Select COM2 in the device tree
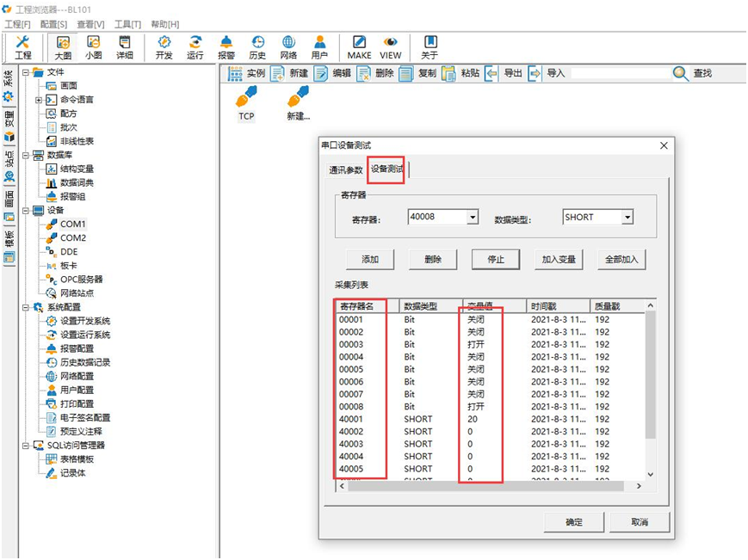The width and height of the screenshot is (748, 560). pyautogui.click(x=73, y=238)
